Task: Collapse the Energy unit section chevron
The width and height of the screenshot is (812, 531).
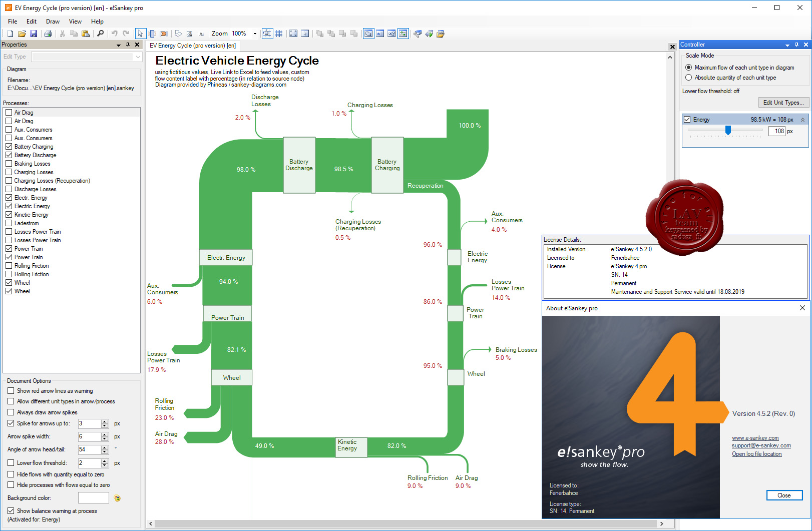Action: coord(803,120)
